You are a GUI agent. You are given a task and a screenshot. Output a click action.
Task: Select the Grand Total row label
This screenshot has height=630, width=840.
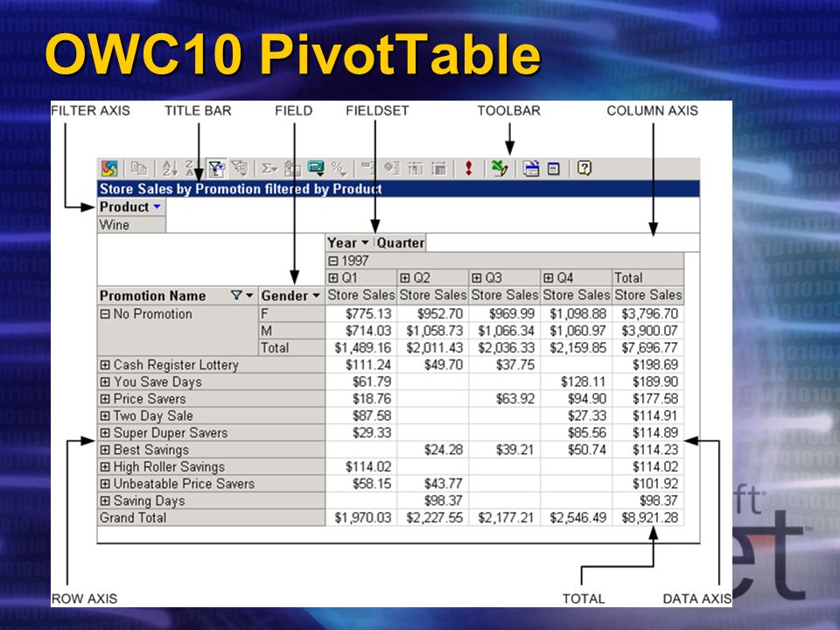click(x=211, y=517)
